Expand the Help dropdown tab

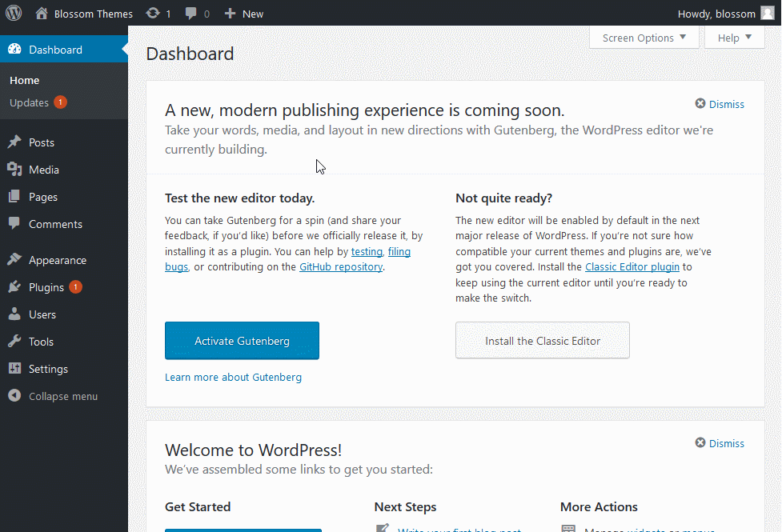pos(734,38)
